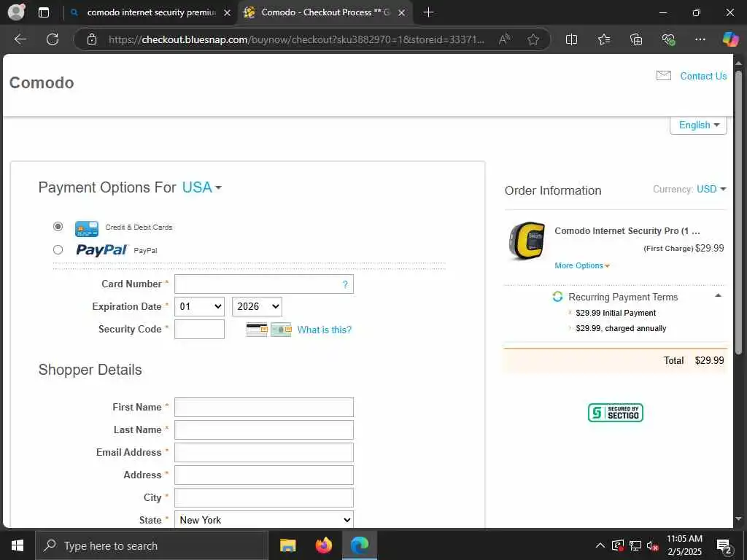
Task: Open expiration year 2026 dropdown
Action: 257,307
